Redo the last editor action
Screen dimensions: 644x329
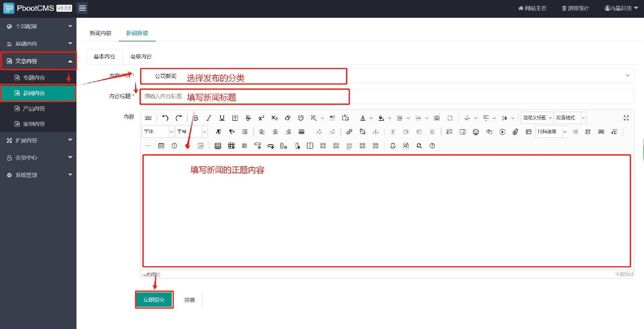(179, 118)
